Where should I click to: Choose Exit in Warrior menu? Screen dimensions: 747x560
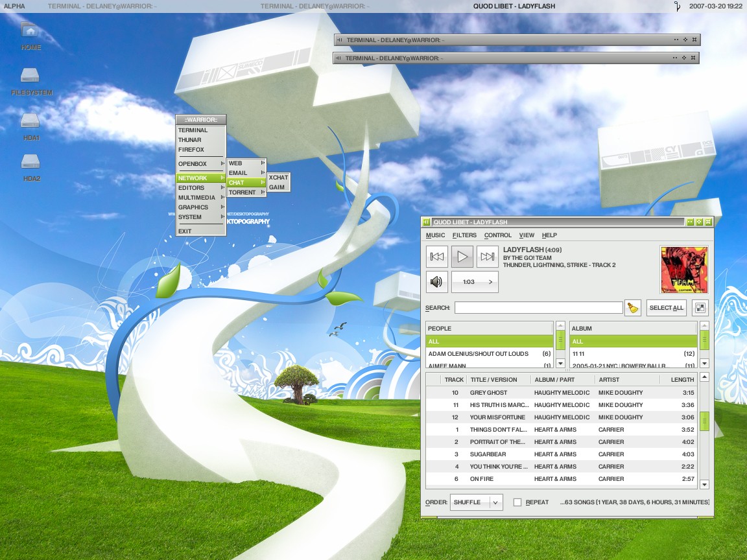click(200, 231)
